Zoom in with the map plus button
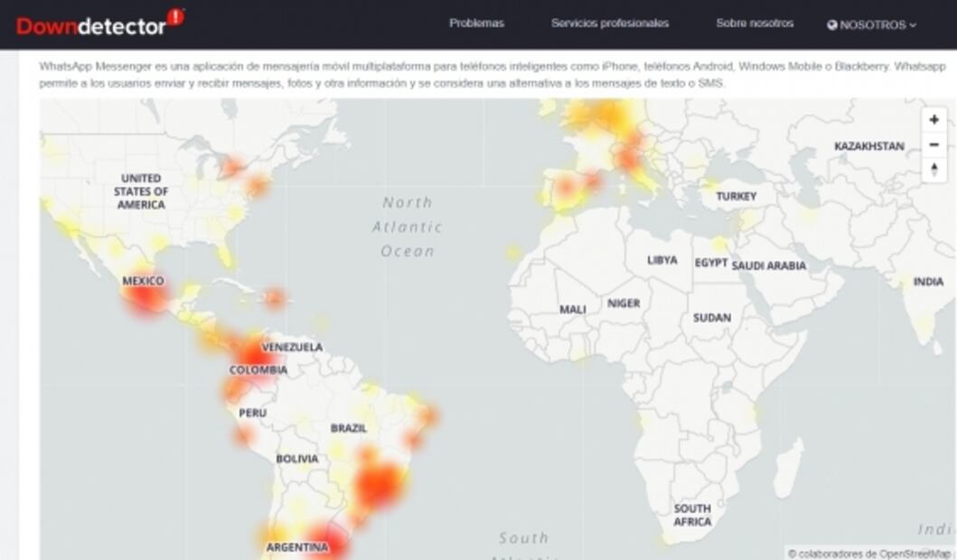Viewport: 957px width, 560px height. point(934,120)
